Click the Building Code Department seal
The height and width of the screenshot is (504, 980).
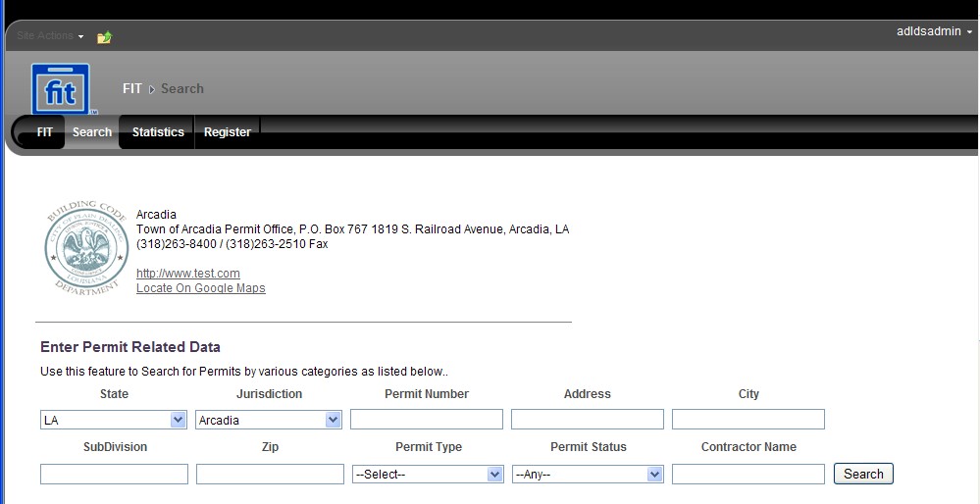pos(85,250)
